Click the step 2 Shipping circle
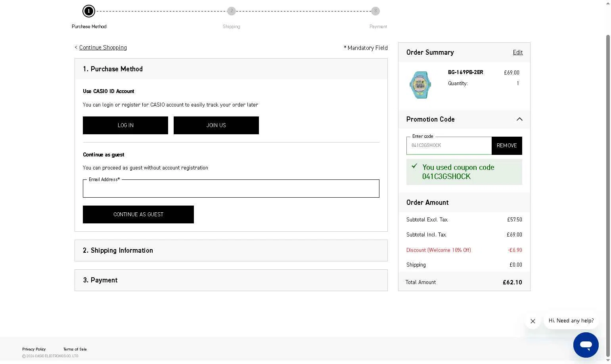This screenshot has height=364, width=611. (232, 11)
